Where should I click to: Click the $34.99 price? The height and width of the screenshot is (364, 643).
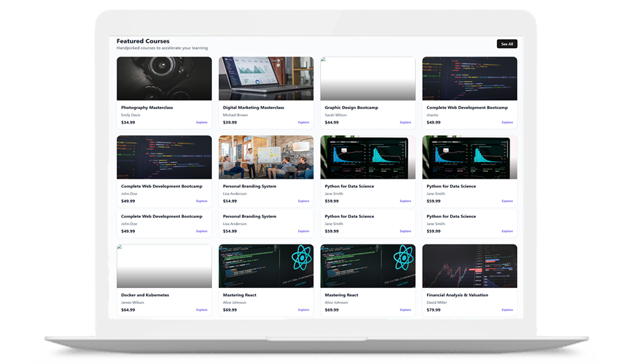click(128, 122)
